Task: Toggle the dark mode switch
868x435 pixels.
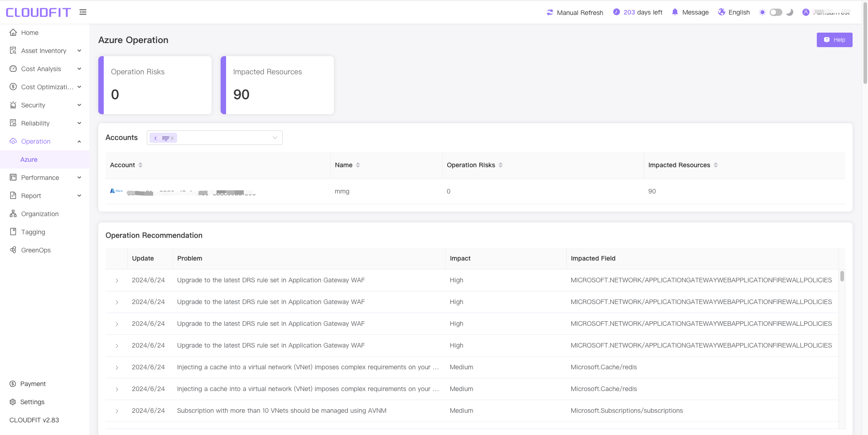Action: tap(776, 12)
